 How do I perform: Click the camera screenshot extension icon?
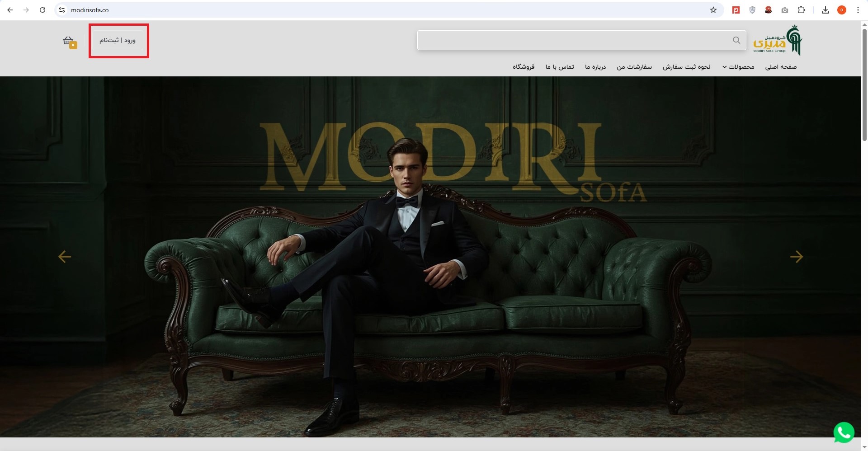(x=785, y=10)
